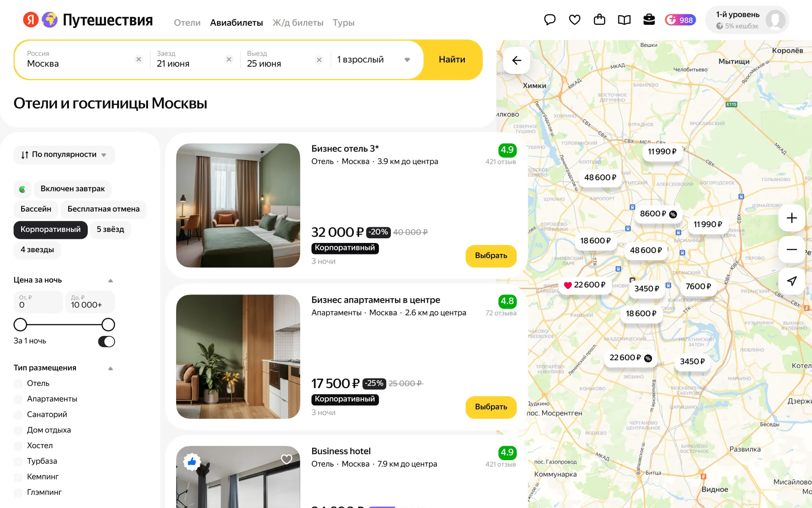Clear the Москва destination field

(x=139, y=59)
